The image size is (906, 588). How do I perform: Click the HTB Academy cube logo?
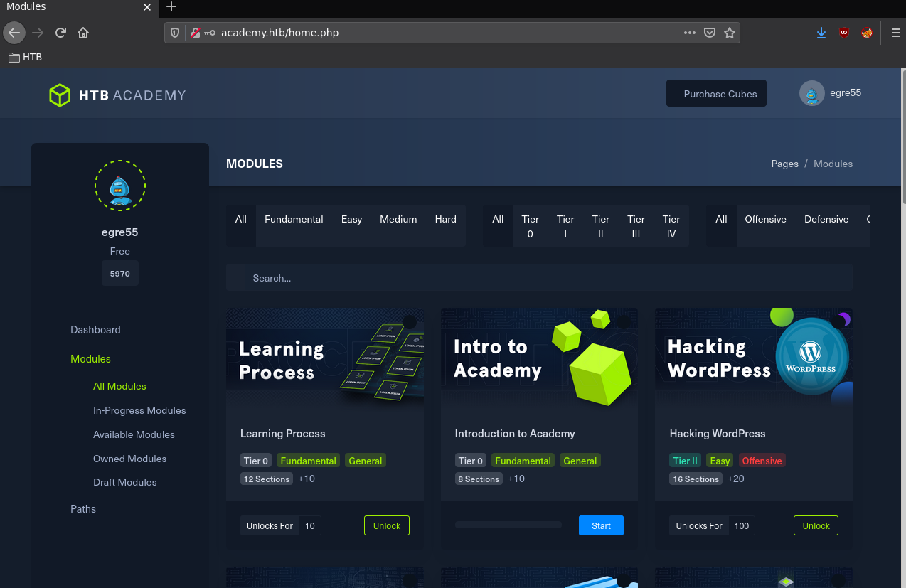pos(60,95)
